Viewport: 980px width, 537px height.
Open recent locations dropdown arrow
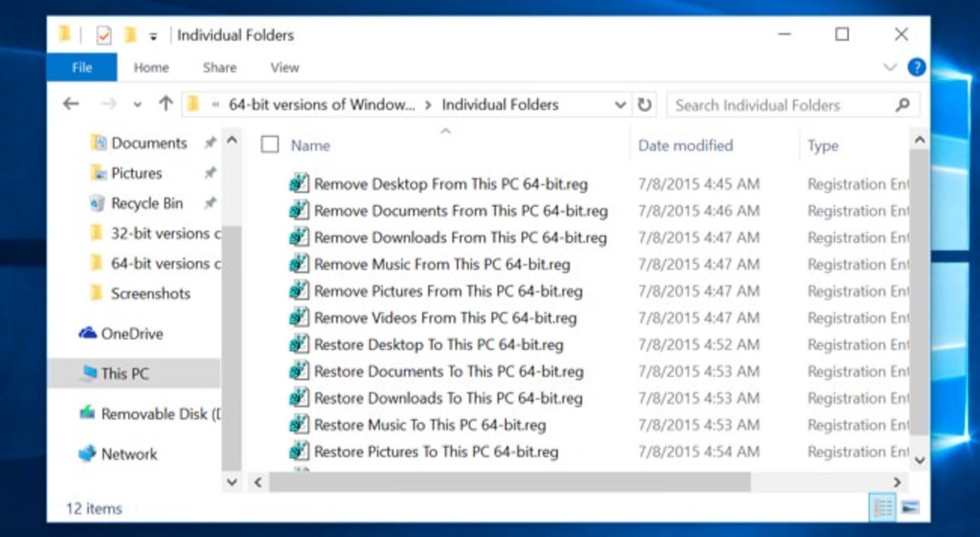click(x=137, y=105)
